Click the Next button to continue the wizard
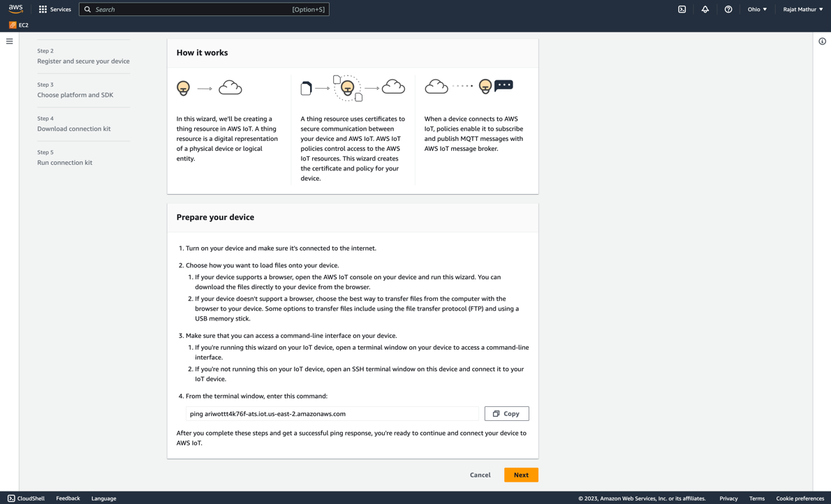Screen dimensions: 831x504 [x=521, y=475]
